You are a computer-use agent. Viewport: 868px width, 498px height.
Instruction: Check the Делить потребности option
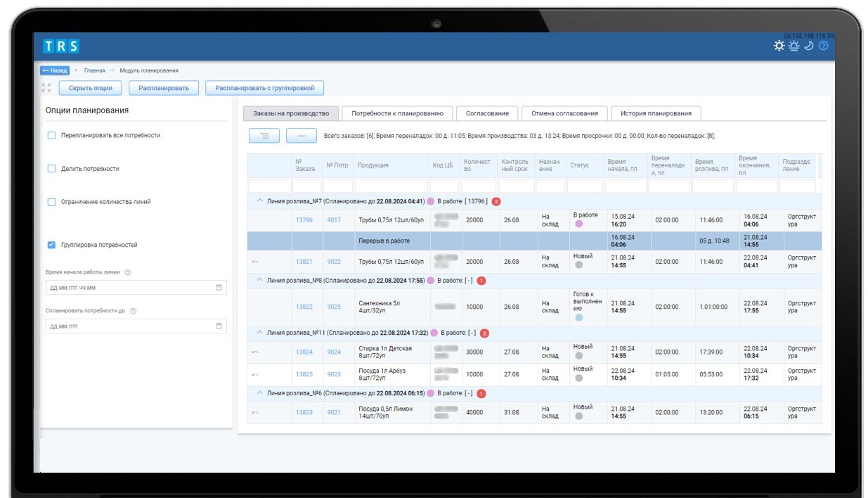pos(51,169)
